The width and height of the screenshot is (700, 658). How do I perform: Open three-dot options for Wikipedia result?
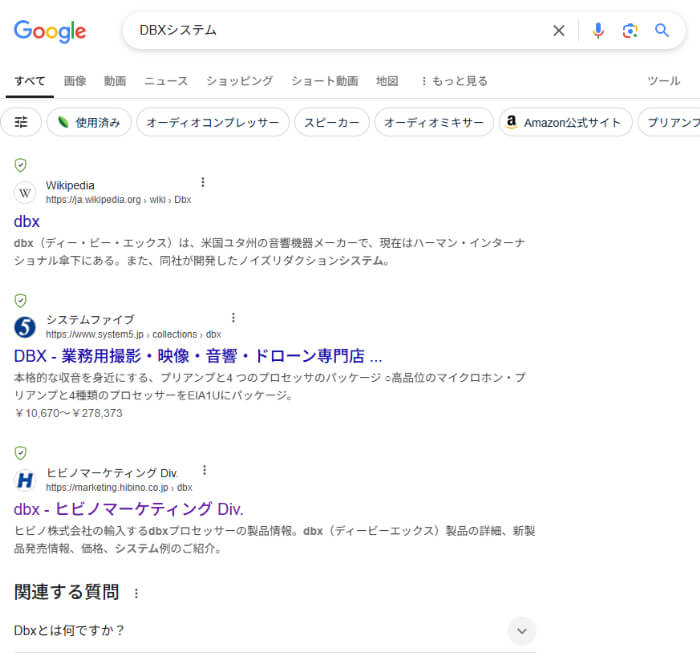pos(203,182)
